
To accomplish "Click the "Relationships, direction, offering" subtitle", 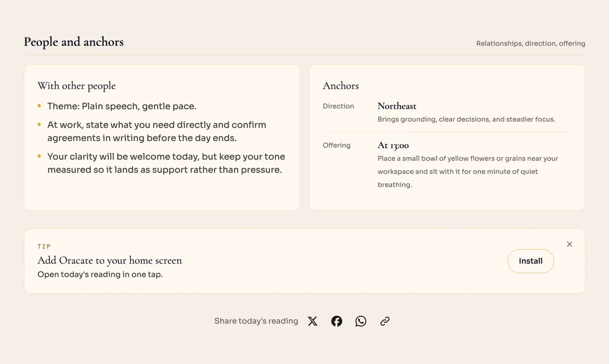I will pyautogui.click(x=530, y=44).
